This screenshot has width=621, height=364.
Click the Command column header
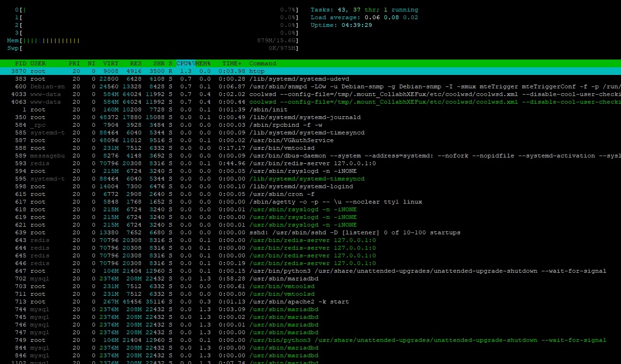[263, 63]
